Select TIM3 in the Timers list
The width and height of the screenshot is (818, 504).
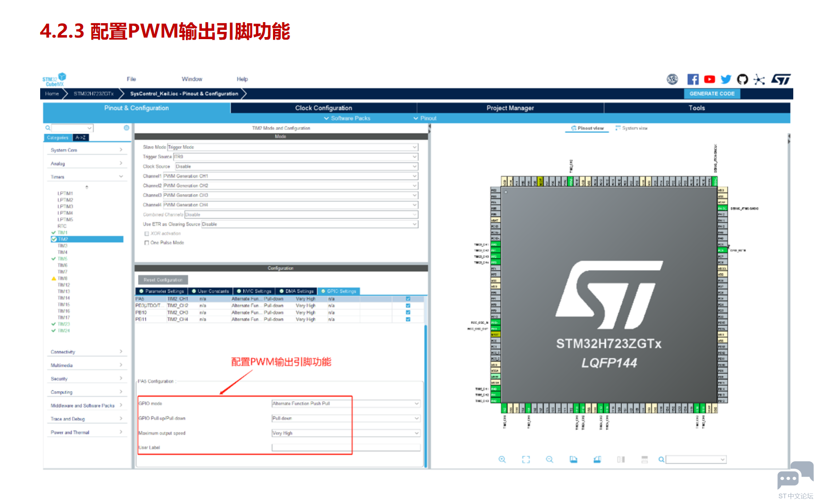click(x=62, y=246)
